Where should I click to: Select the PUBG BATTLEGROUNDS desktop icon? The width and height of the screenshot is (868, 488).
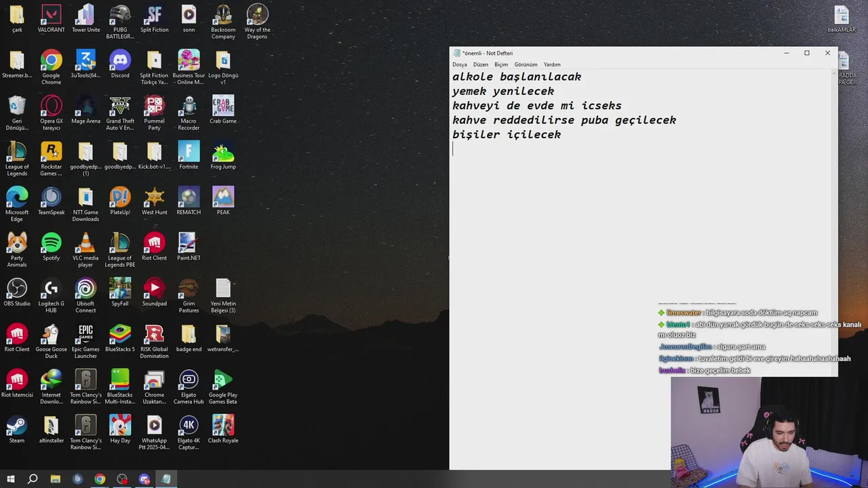tap(120, 22)
